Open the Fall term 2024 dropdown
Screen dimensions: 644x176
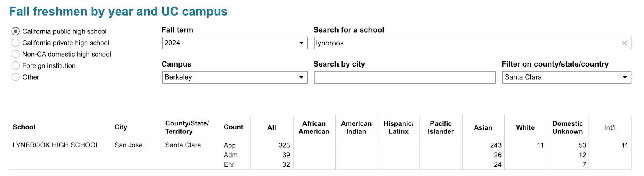[234, 43]
